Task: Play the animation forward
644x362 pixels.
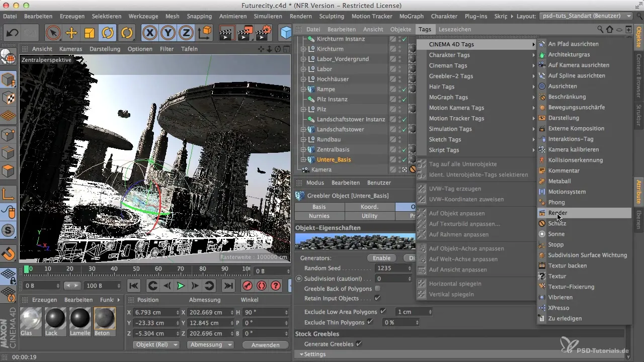Action: [x=181, y=286]
